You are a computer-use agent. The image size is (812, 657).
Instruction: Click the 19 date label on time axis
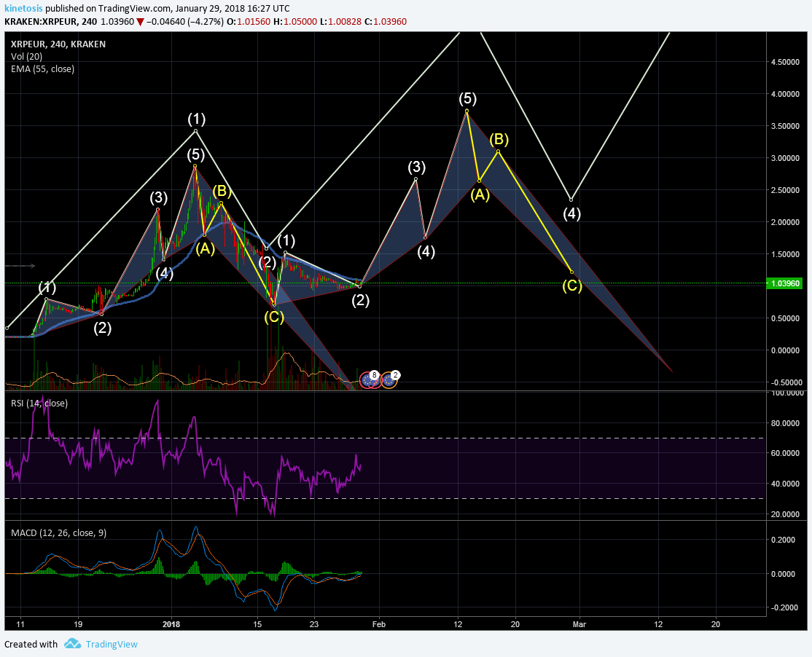click(x=78, y=624)
